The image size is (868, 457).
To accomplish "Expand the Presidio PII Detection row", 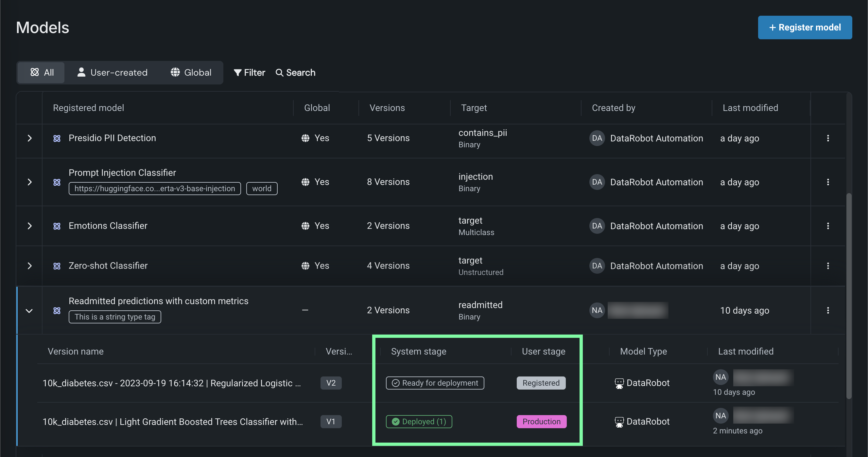I will [x=30, y=138].
